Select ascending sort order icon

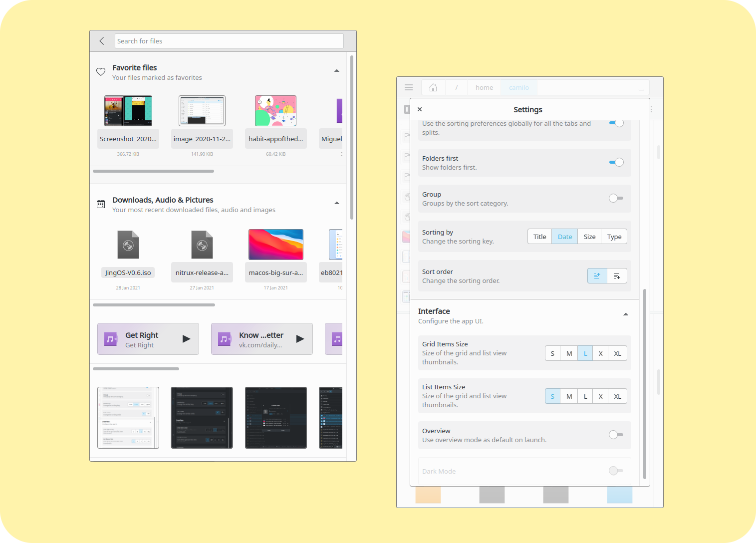(x=597, y=276)
